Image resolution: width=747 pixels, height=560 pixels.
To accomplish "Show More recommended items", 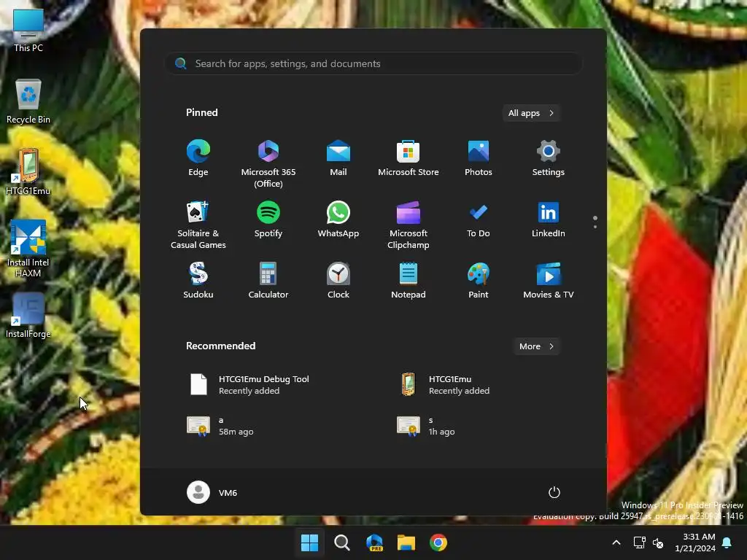I will tap(537, 346).
